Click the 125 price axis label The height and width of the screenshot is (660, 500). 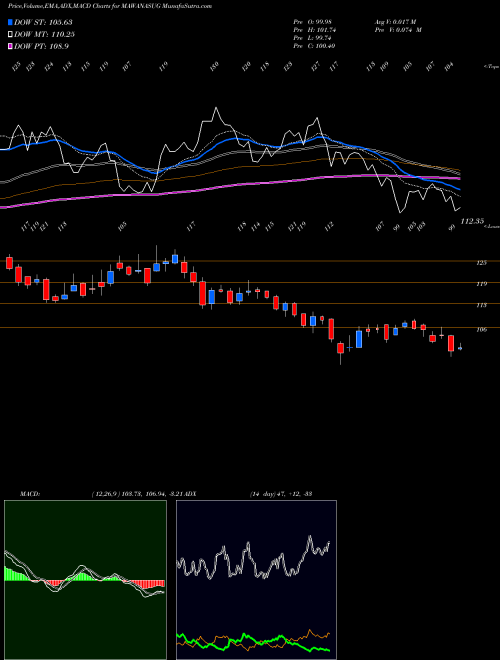[x=481, y=263]
